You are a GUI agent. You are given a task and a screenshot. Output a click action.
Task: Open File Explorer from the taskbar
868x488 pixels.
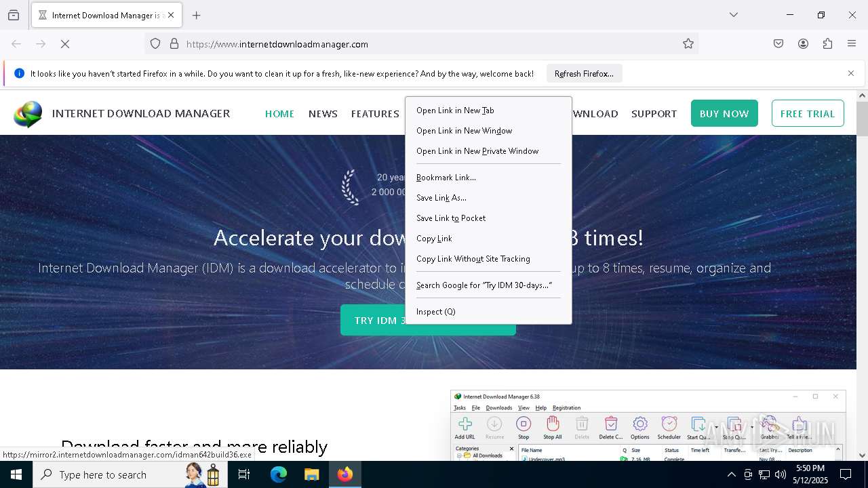tap(311, 474)
